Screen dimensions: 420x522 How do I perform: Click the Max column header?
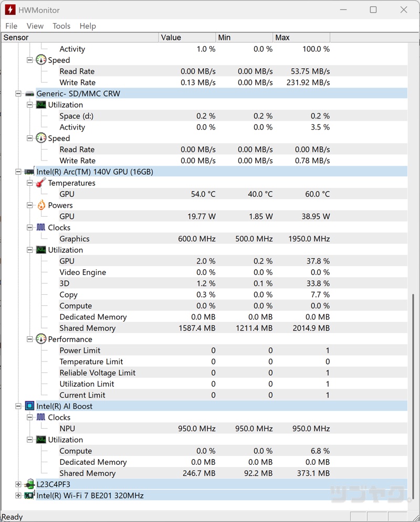tap(301, 37)
